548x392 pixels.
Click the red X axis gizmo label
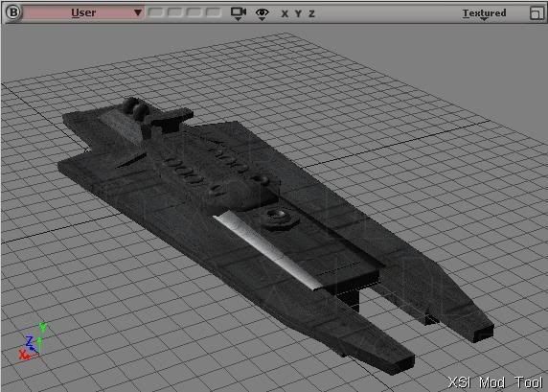tap(23, 355)
